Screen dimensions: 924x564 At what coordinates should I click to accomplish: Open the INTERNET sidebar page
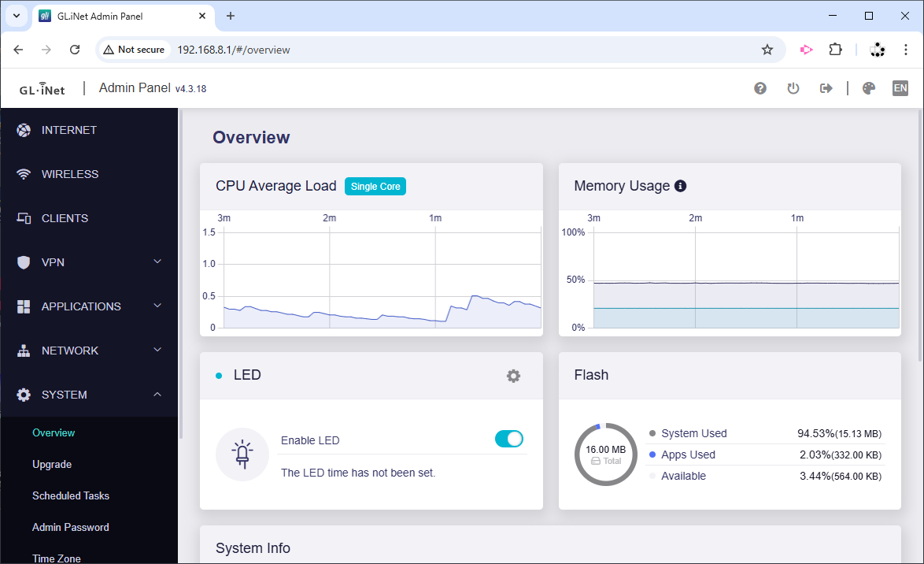click(x=69, y=130)
